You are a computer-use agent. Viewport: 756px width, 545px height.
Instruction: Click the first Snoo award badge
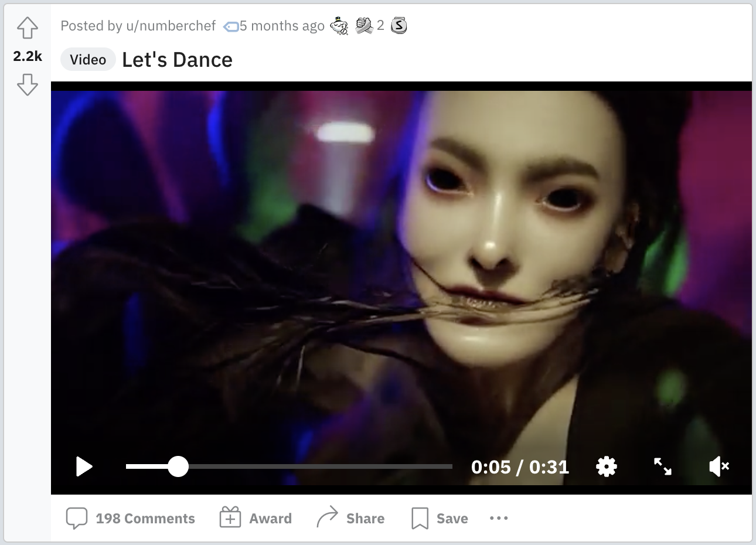(x=339, y=26)
